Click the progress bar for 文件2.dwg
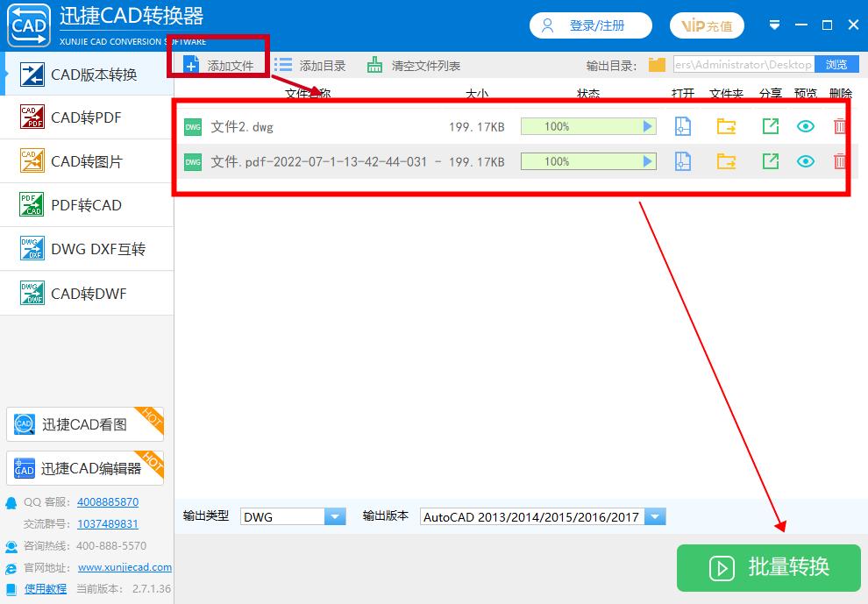Image resolution: width=868 pixels, height=604 pixels. pyautogui.click(x=588, y=126)
